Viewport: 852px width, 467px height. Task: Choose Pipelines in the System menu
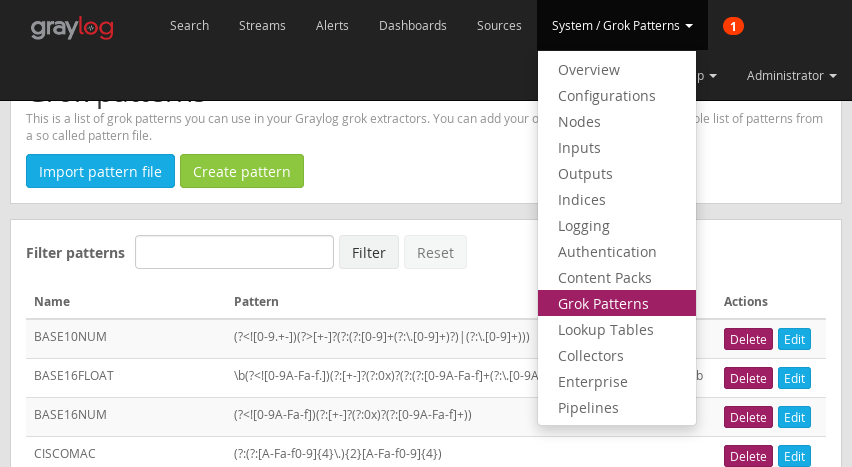coord(588,408)
